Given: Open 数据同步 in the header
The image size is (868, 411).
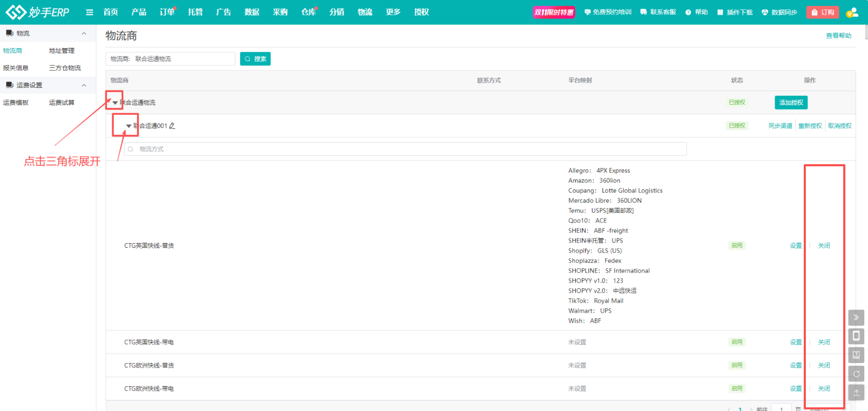Looking at the screenshot, I should click(x=780, y=12).
